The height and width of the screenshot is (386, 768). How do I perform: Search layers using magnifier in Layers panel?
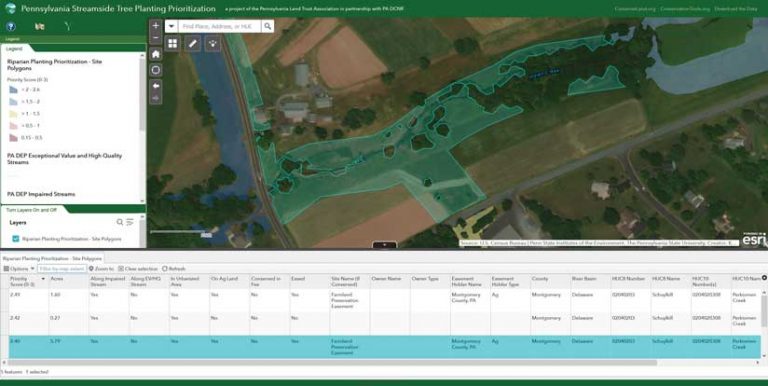tap(120, 222)
